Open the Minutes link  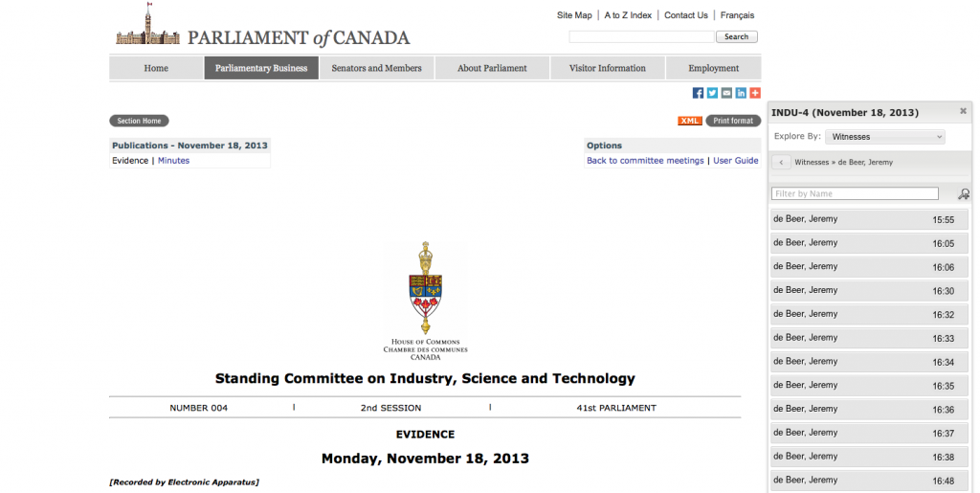pyautogui.click(x=174, y=161)
